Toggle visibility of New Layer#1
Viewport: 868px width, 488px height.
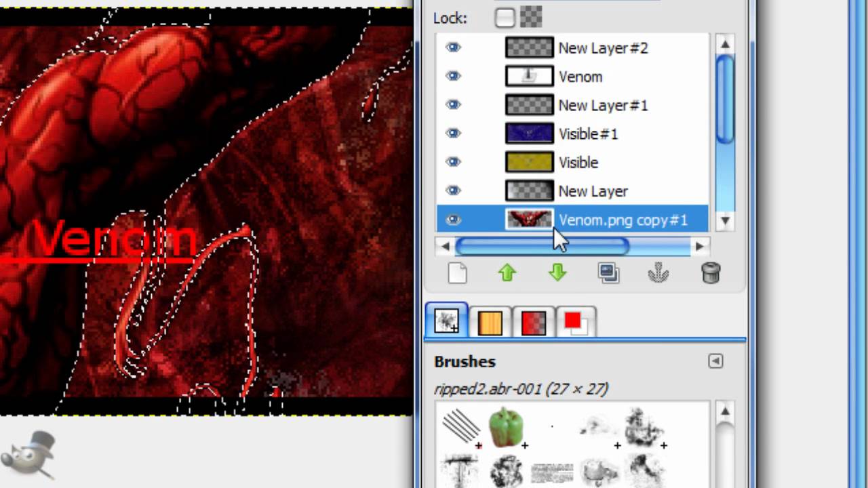click(453, 105)
